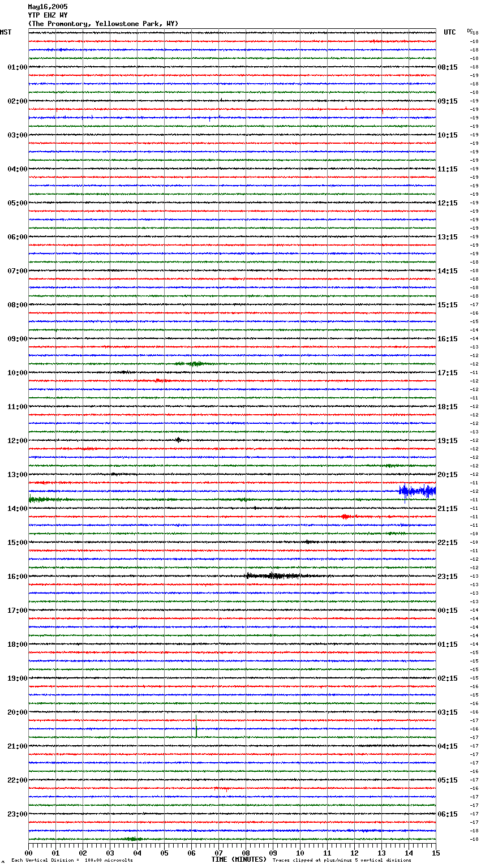Screen dimensions: 481x868
Task: Click the Each Vertical Division = 100.00 microvolts note
Action: click(x=72, y=860)
